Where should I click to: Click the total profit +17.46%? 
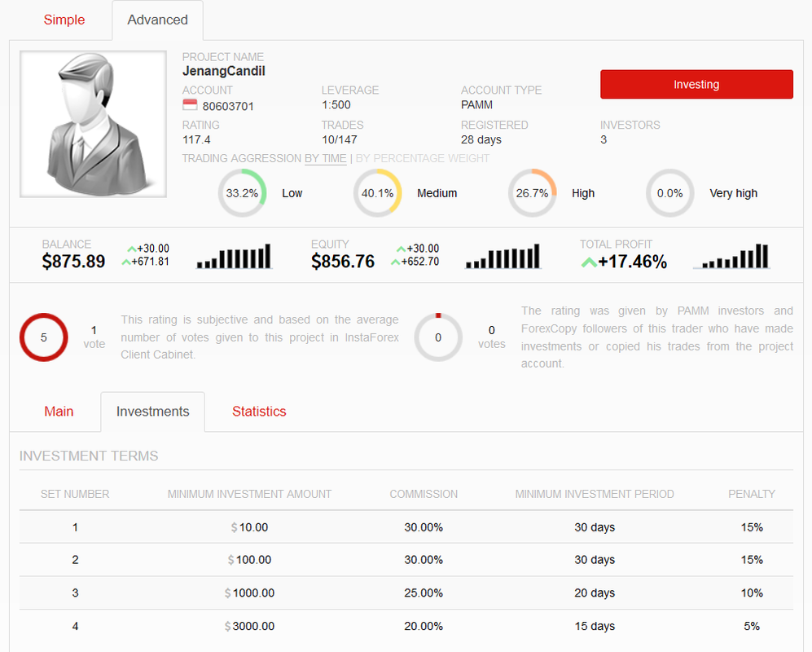pyautogui.click(x=632, y=262)
